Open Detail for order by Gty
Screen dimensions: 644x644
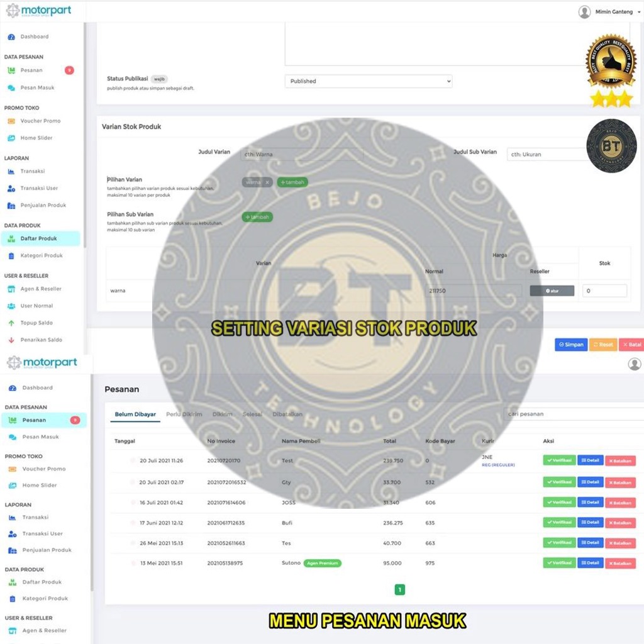click(x=590, y=482)
